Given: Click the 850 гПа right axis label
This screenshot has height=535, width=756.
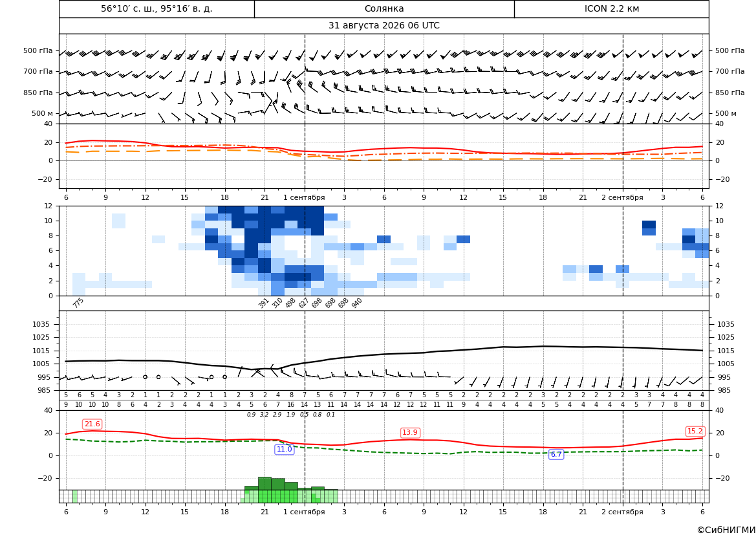Looking at the screenshot, I should [x=729, y=93].
